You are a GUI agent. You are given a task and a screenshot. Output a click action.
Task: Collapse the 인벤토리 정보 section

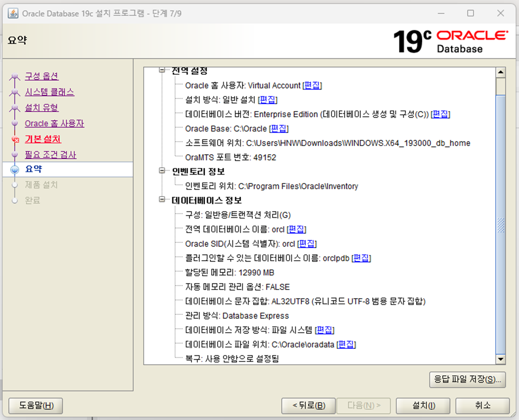pyautogui.click(x=162, y=171)
